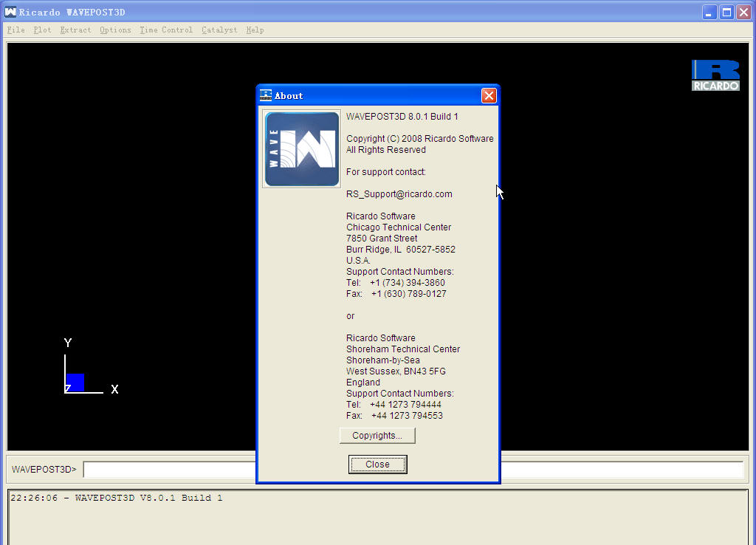Click the 'Tel: +44 1273 794444' line
756x545 pixels.
tap(394, 405)
